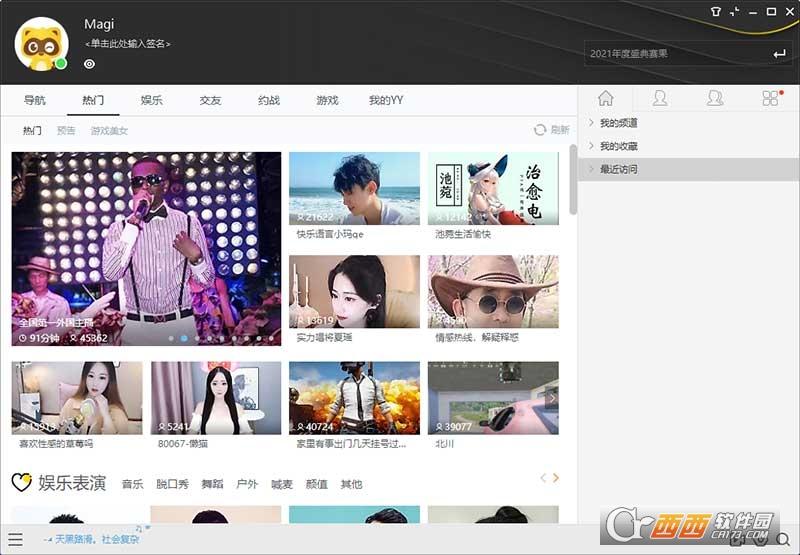
Task: Filter 娱乐表演 by 音乐
Action: click(x=133, y=484)
